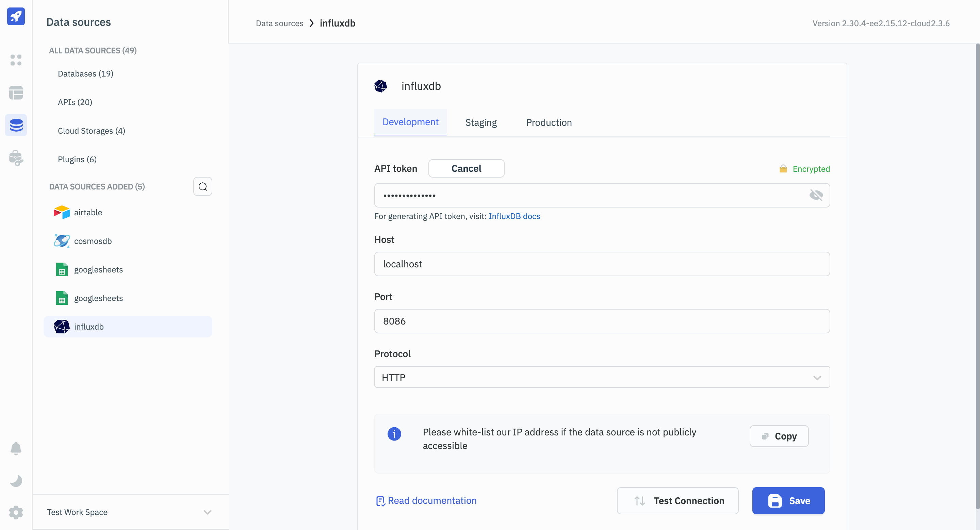Screen dimensions: 980x530
Task: Open the database tables sidebar icon
Action: [16, 93]
